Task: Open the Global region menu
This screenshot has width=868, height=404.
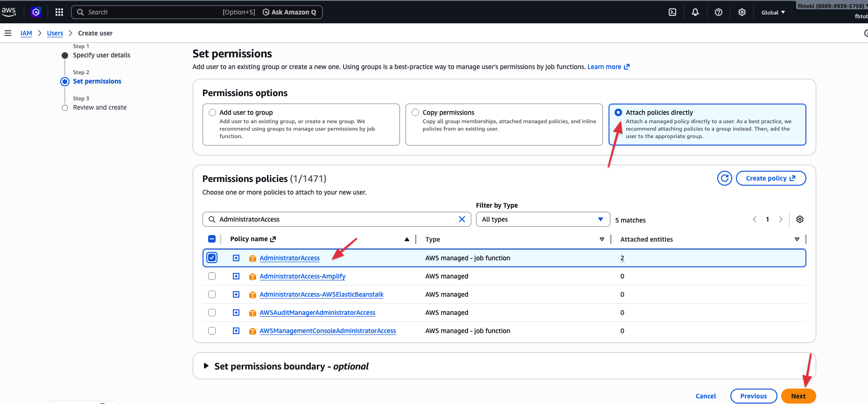Action: tap(773, 13)
